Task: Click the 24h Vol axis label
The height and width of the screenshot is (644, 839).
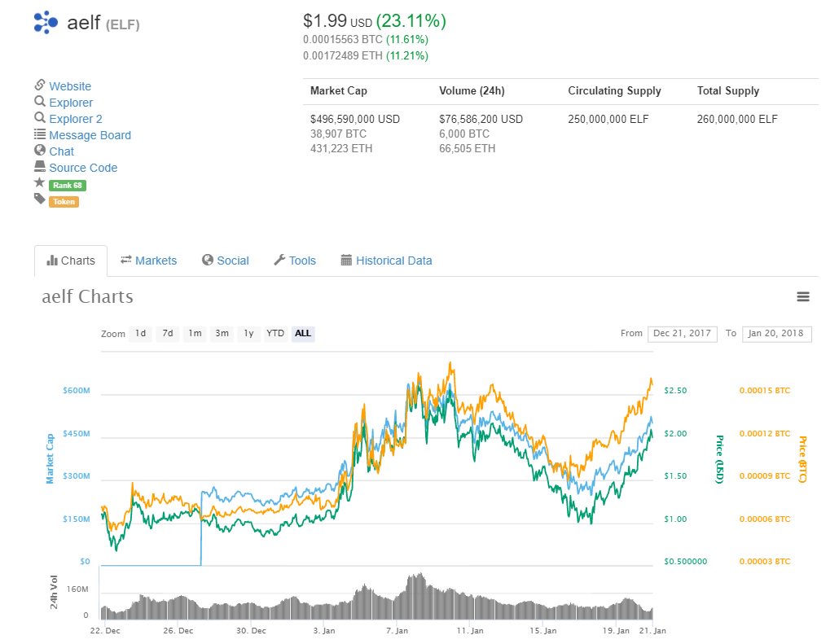Action: [54, 592]
